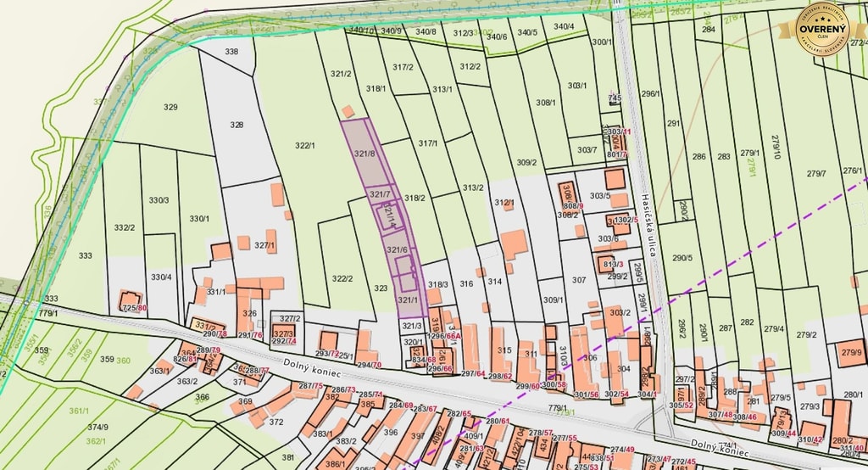868x470 pixels.
Task: Select parcel 327/1 label
Action: (x=265, y=244)
